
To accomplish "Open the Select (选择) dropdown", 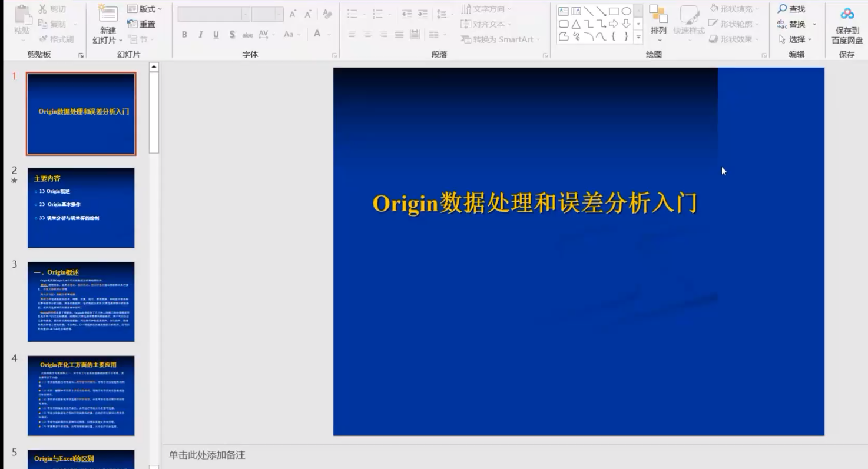I will (x=796, y=39).
